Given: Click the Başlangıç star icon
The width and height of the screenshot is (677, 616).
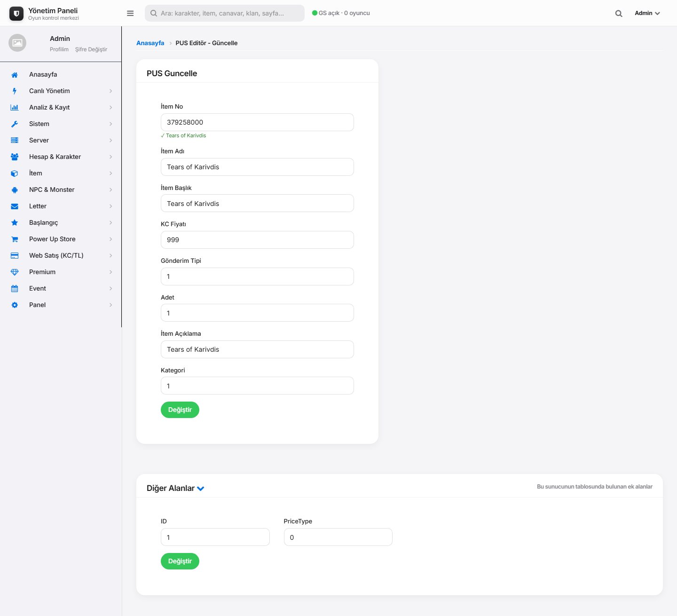Looking at the screenshot, I should coord(15,223).
